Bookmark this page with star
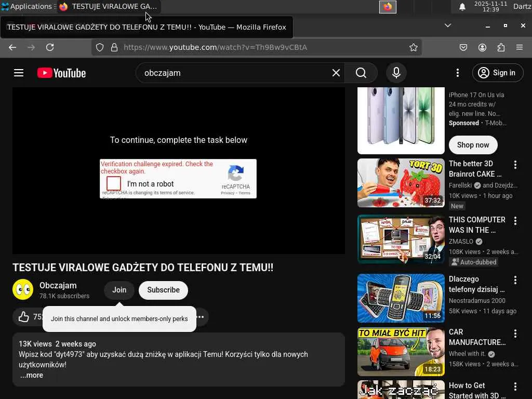This screenshot has width=532, height=399. coord(413,47)
